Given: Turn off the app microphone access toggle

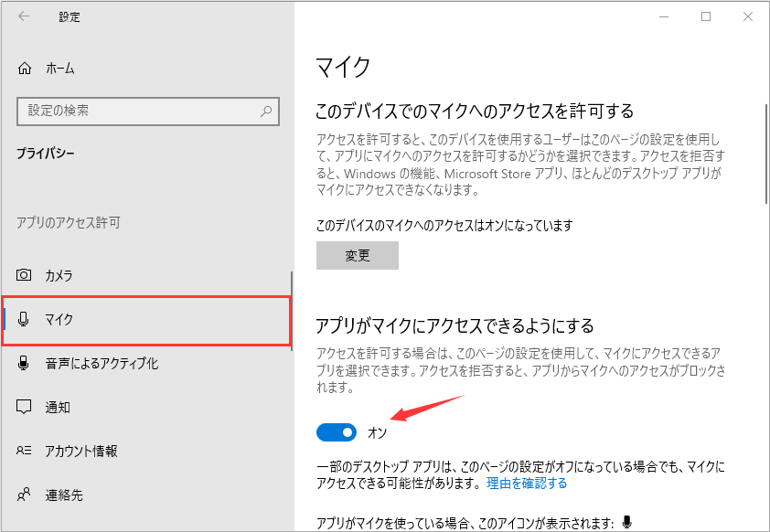Looking at the screenshot, I should coord(337,431).
